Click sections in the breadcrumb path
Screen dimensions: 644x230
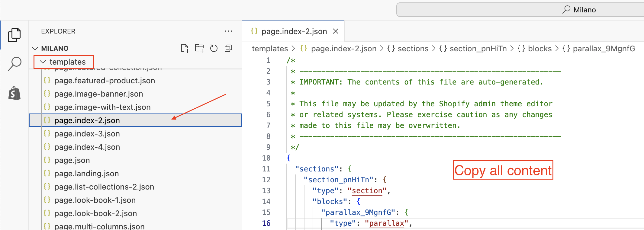pyautogui.click(x=413, y=49)
